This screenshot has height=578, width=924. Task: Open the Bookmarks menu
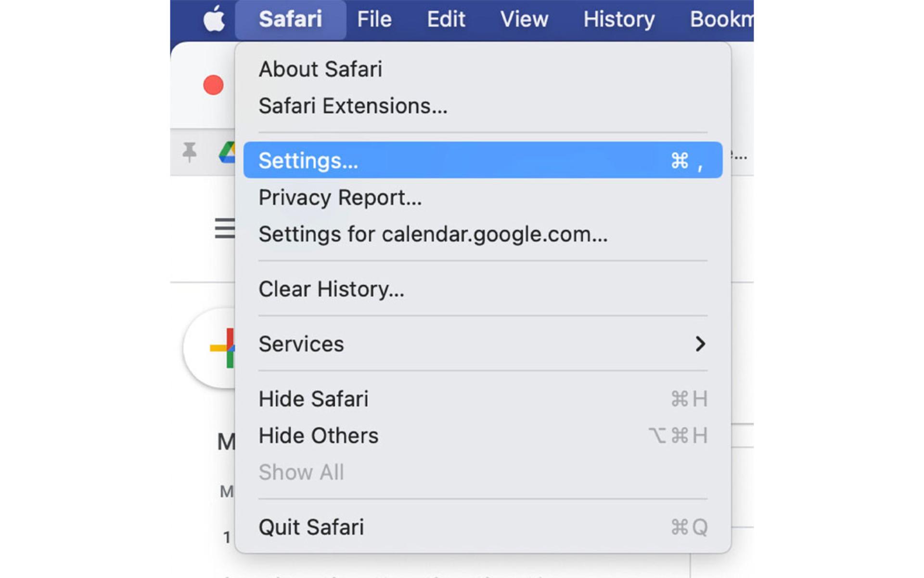click(x=721, y=20)
